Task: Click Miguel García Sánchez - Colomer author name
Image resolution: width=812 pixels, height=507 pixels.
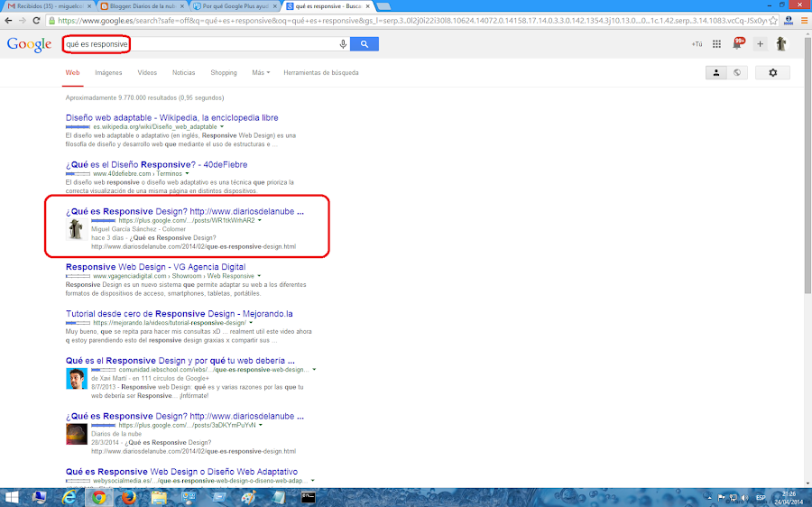Action: pos(138,229)
